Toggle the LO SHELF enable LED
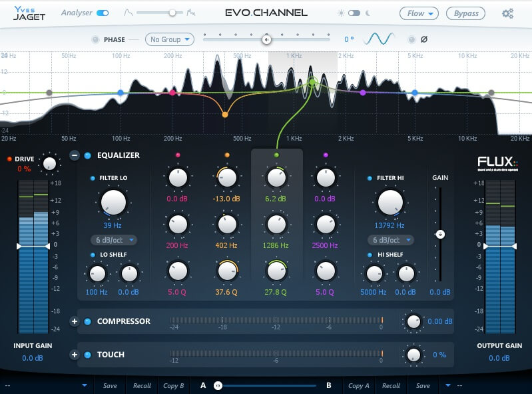532x394 pixels. pos(93,255)
